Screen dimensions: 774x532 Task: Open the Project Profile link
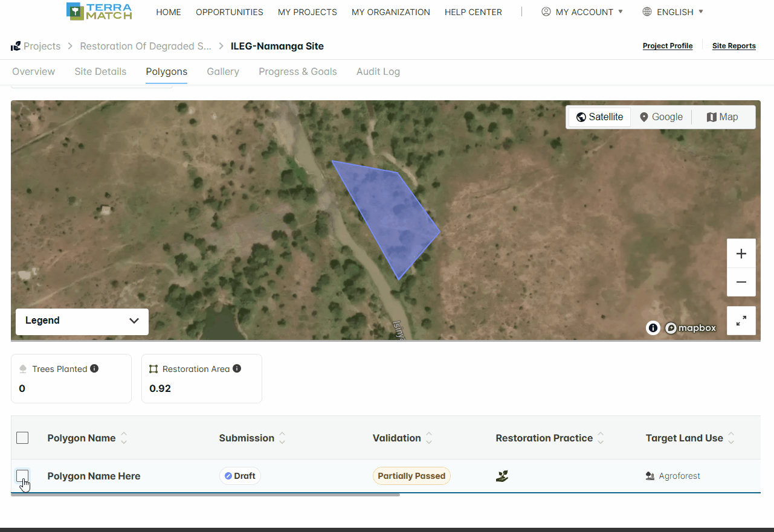(668, 46)
